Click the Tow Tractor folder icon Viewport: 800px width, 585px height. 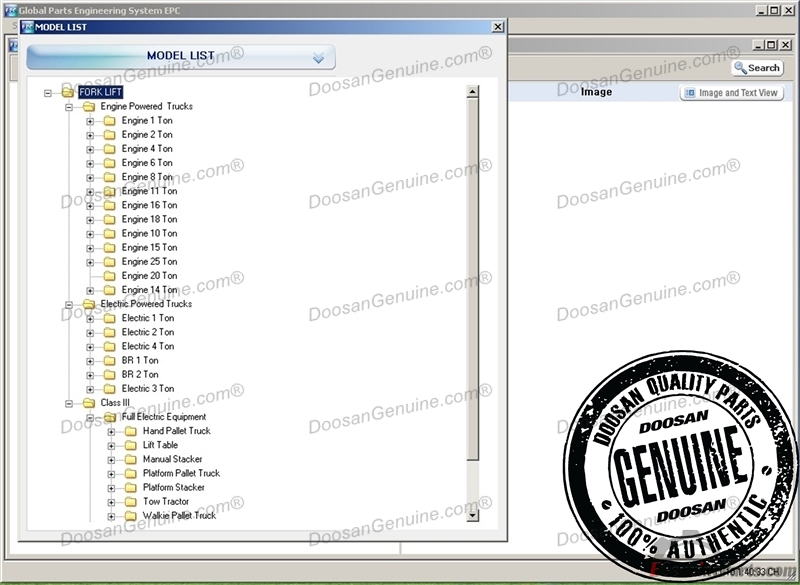pos(130,502)
